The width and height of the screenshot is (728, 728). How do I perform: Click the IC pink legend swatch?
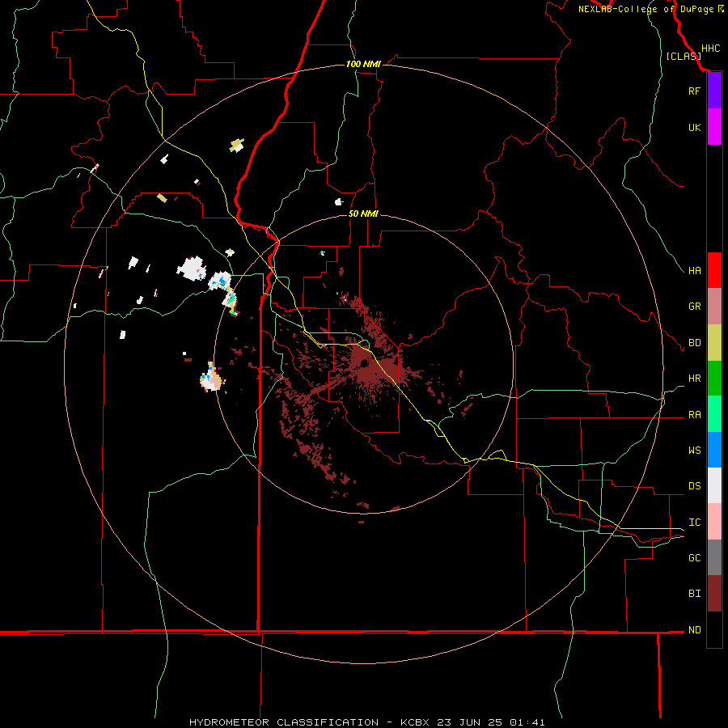tap(714, 522)
